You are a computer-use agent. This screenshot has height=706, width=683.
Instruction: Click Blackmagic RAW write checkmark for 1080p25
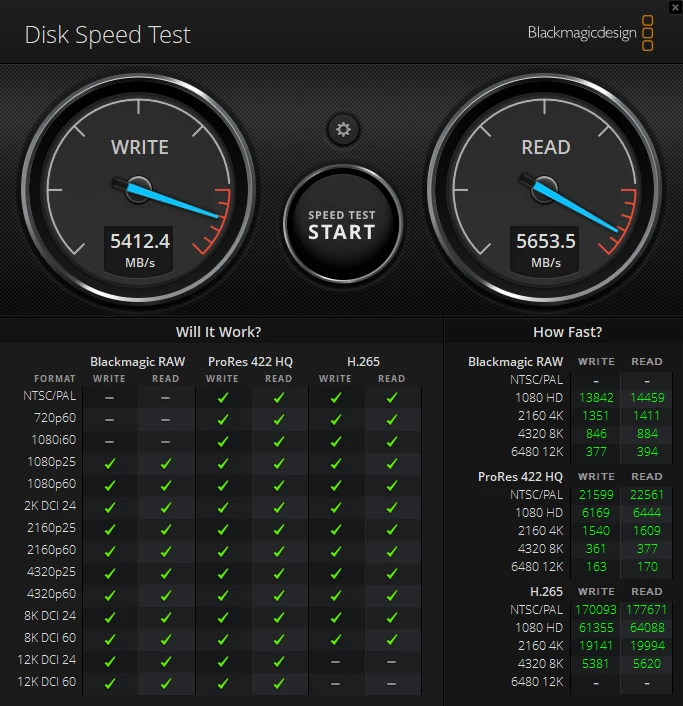(x=109, y=464)
